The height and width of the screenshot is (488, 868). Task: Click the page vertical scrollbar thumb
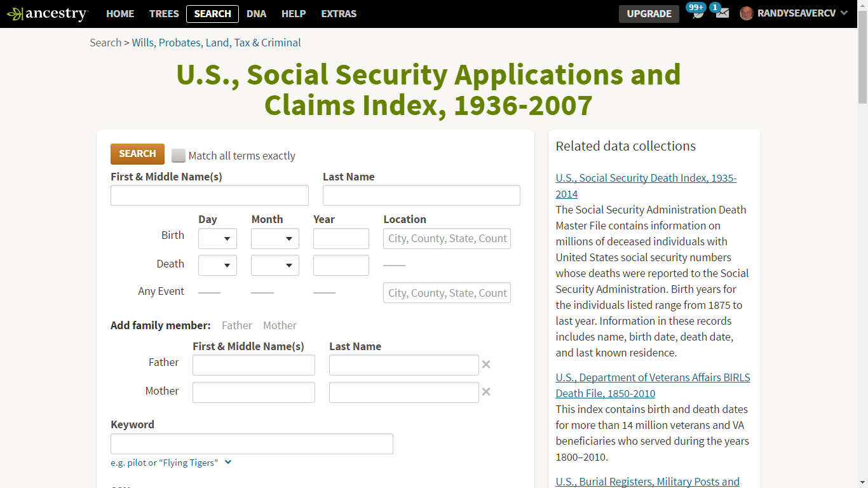tap(862, 57)
